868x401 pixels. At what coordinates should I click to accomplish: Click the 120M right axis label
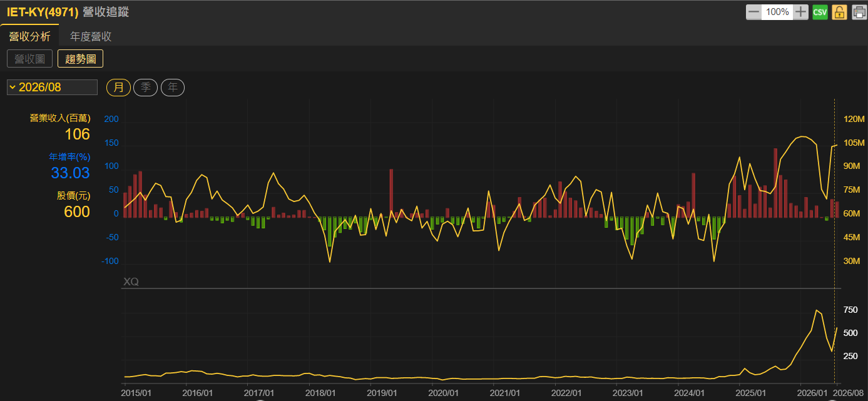coord(854,119)
